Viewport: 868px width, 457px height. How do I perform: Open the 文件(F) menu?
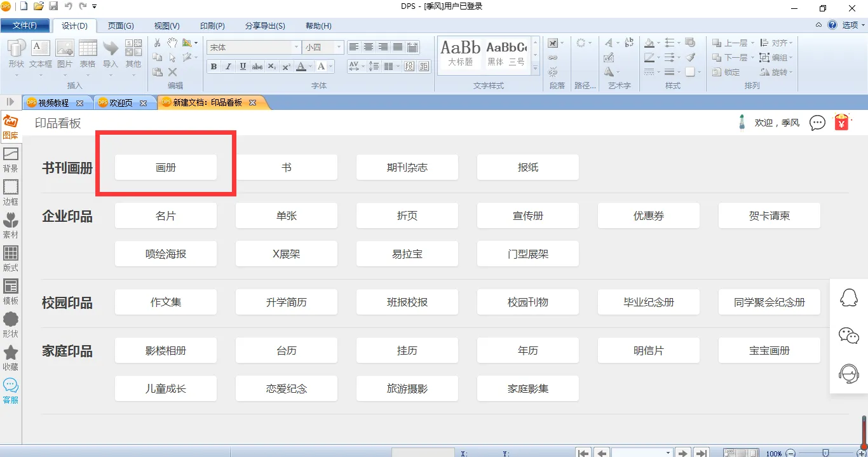click(25, 26)
